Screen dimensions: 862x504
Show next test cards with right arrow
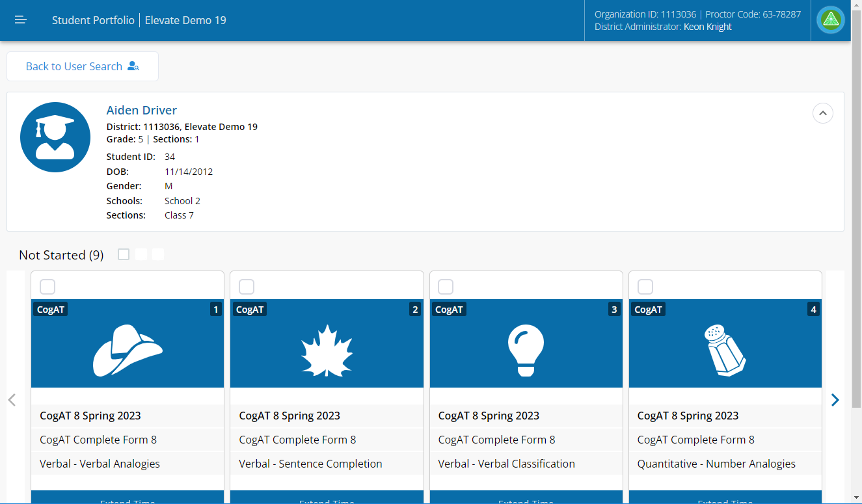[835, 400]
